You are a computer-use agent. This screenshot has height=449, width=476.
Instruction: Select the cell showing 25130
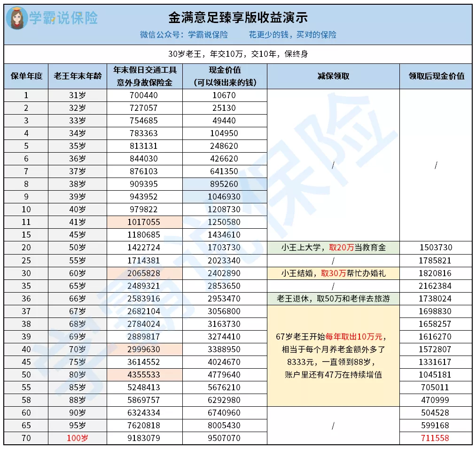coord(224,108)
